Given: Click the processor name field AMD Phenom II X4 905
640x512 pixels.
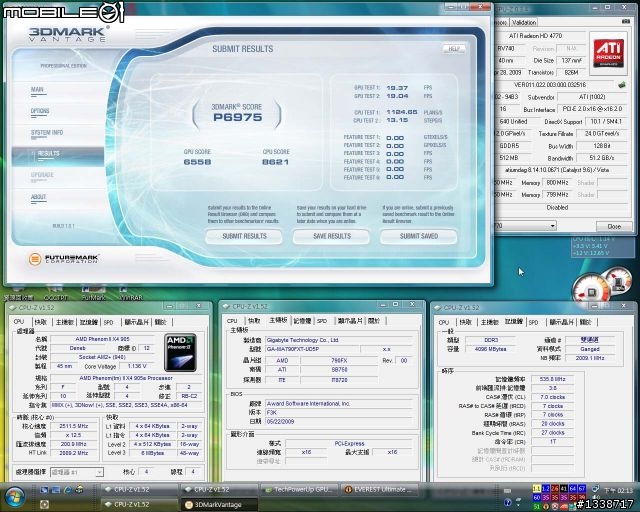Looking at the screenshot, I should point(102,339).
